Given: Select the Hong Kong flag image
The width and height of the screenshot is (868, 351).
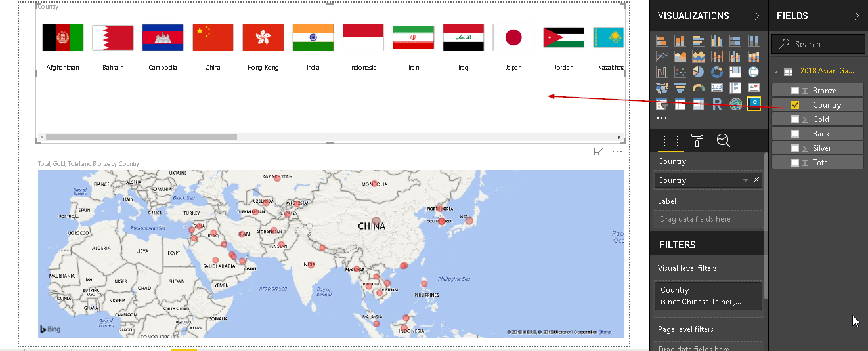Looking at the screenshot, I should pos(263,37).
